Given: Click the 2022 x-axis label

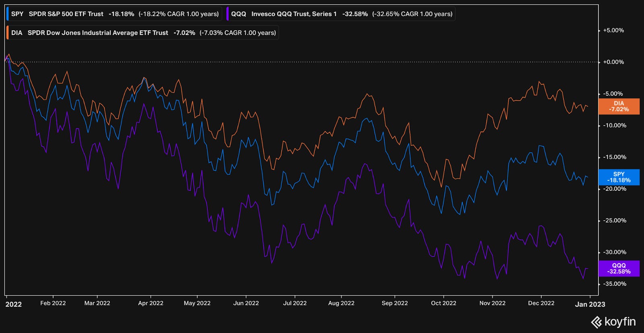Looking at the screenshot, I should pyautogui.click(x=14, y=304).
